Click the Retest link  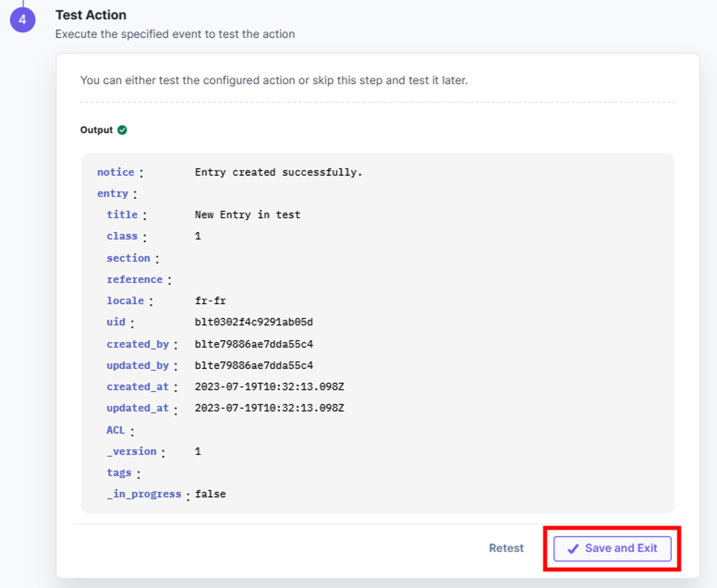coord(506,548)
